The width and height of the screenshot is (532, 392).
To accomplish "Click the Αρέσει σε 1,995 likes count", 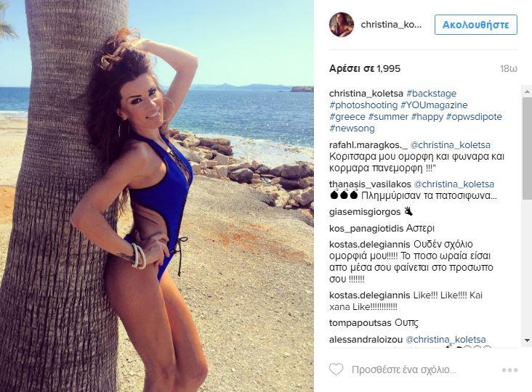I will coord(365,69).
